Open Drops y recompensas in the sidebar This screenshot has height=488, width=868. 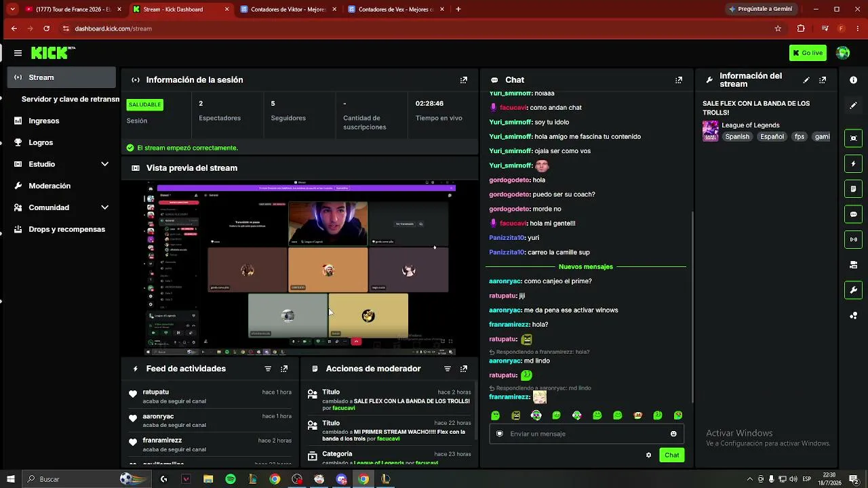click(62, 229)
